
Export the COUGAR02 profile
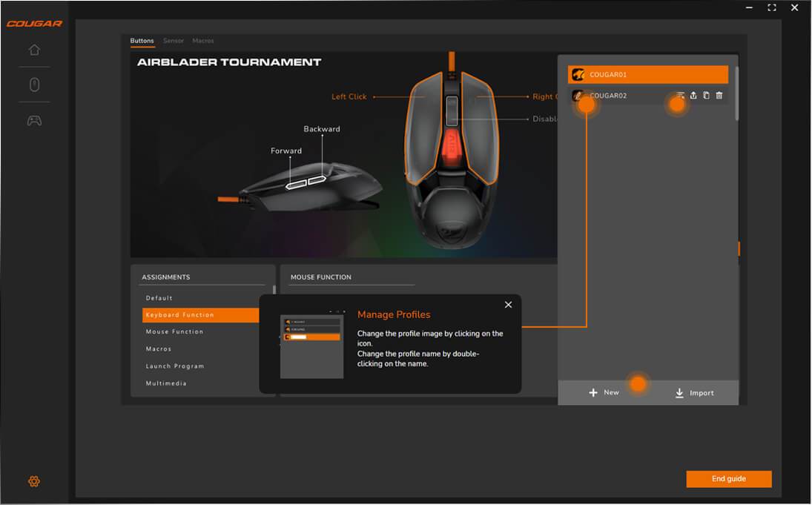point(693,96)
